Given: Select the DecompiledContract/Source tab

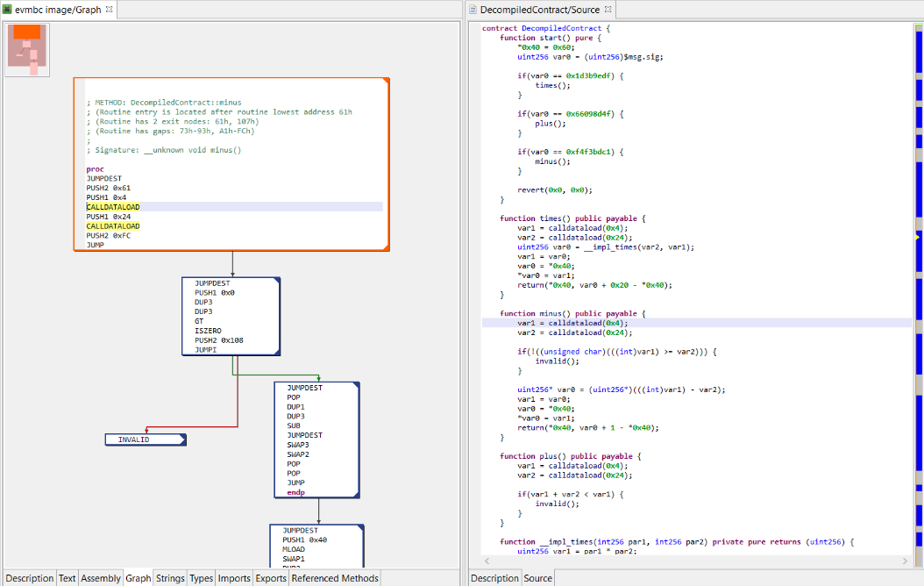Looking at the screenshot, I should 540,10.
